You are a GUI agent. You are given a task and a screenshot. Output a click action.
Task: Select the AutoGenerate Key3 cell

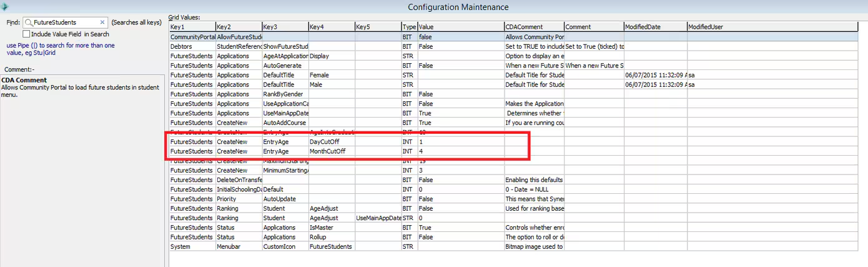[x=285, y=66]
